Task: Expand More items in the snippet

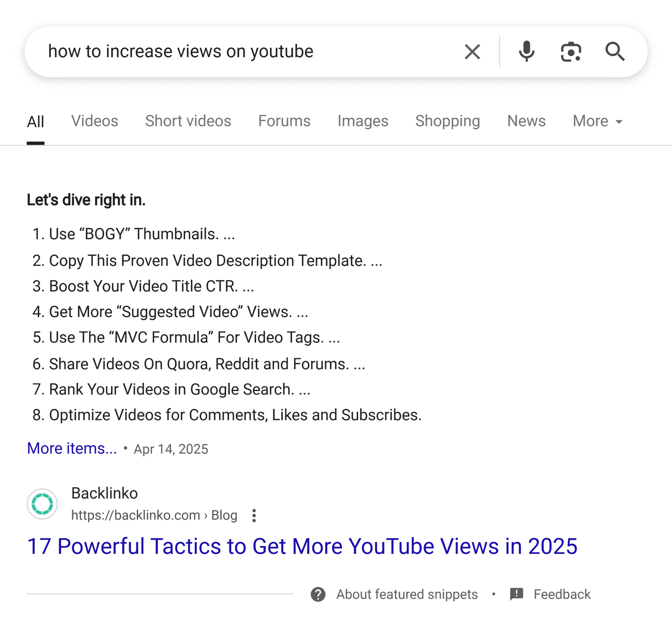Action: 71,448
